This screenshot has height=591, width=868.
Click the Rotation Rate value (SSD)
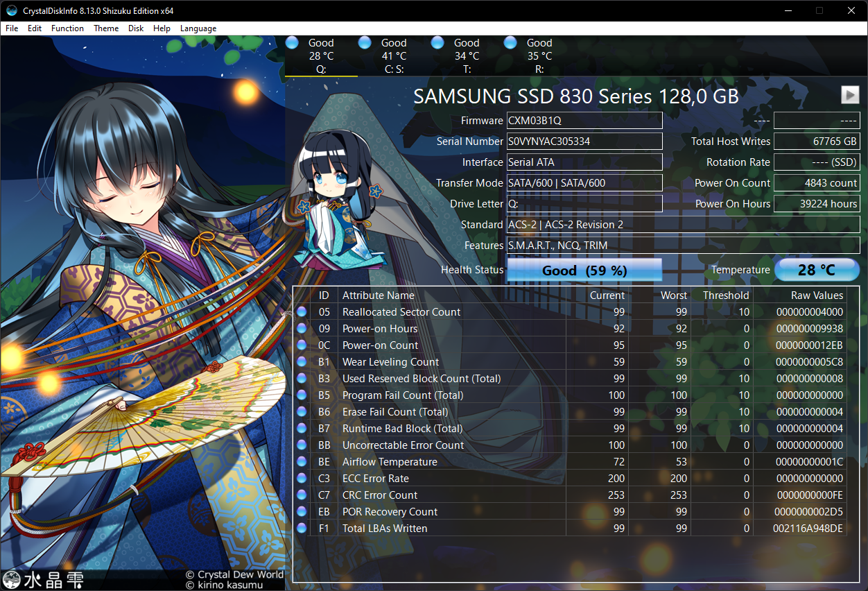pyautogui.click(x=817, y=162)
